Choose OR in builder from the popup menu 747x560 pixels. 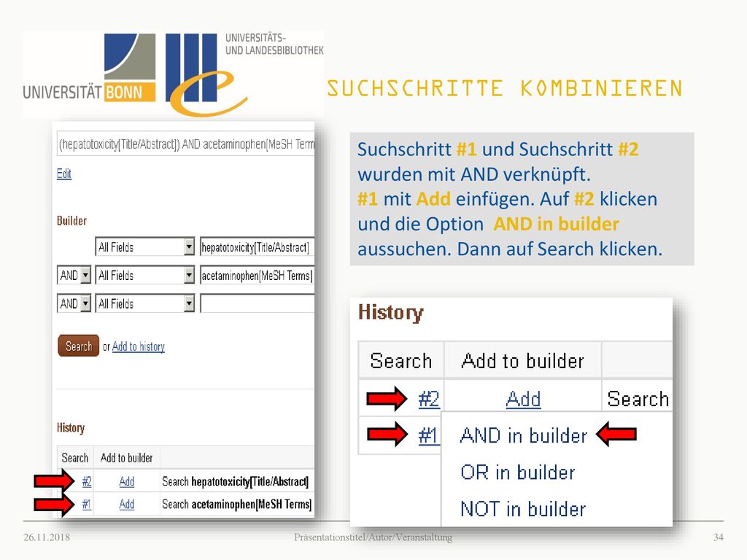click(x=518, y=472)
